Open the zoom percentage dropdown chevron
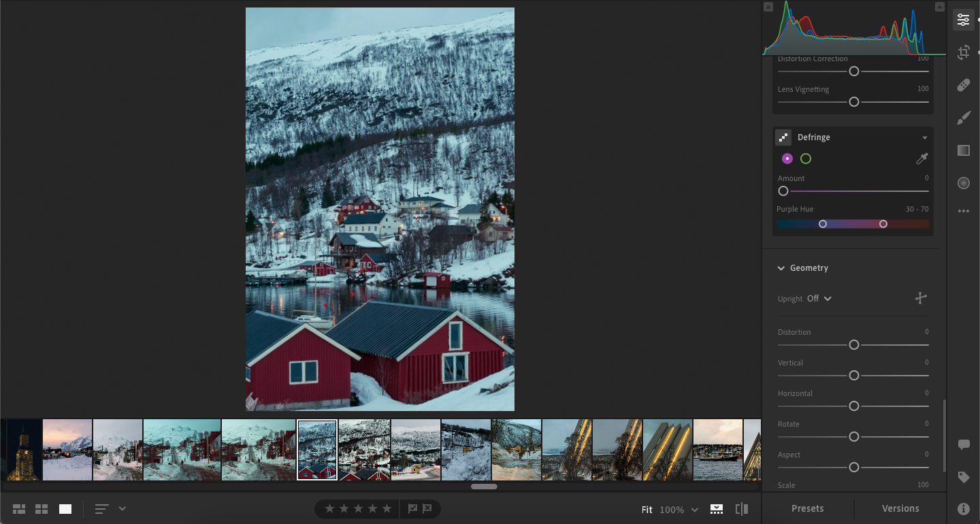This screenshot has width=980, height=524. pyautogui.click(x=695, y=510)
